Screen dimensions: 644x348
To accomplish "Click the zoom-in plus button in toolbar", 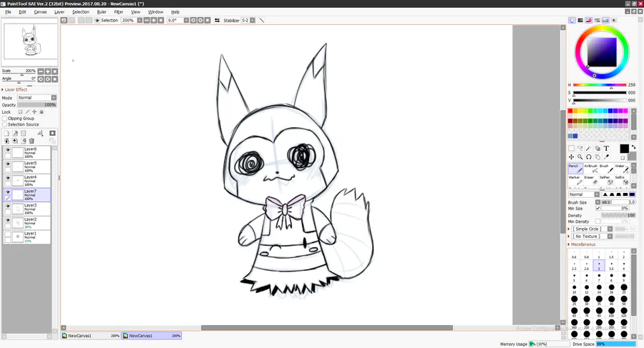I will coord(154,20).
